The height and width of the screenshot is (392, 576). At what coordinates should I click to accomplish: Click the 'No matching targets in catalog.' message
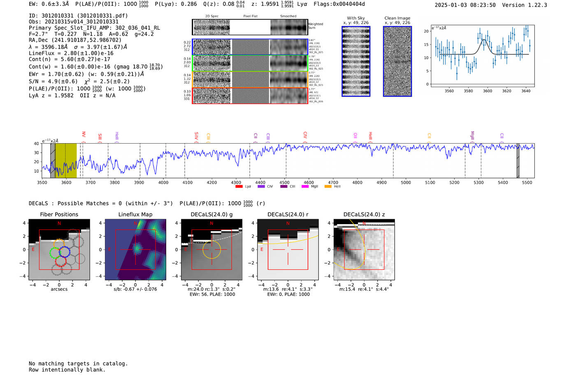[78, 364]
